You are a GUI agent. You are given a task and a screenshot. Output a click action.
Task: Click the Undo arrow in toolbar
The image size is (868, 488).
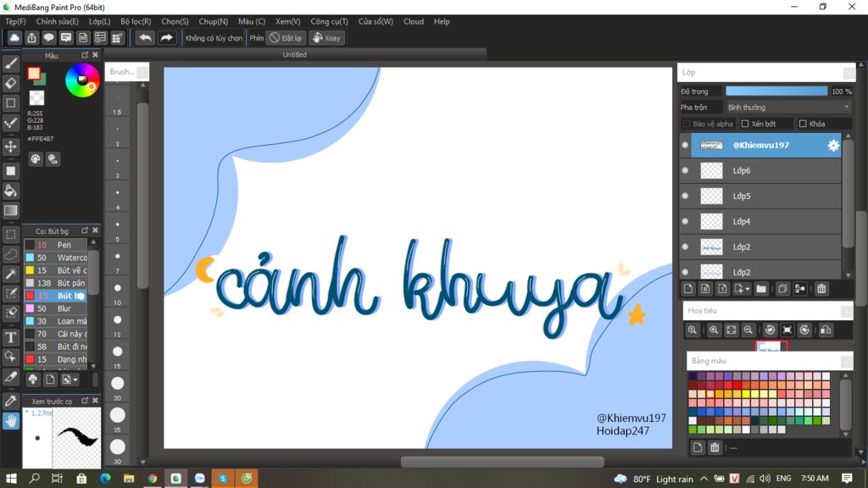[145, 37]
